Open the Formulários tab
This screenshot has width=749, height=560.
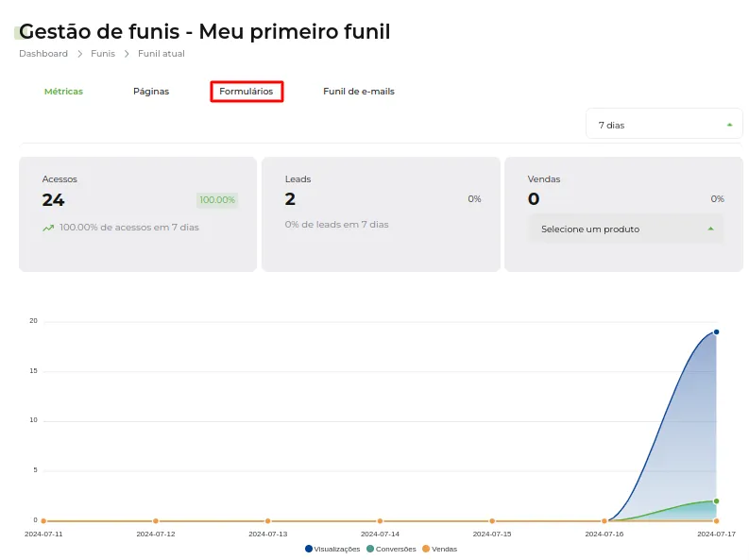pyautogui.click(x=247, y=92)
